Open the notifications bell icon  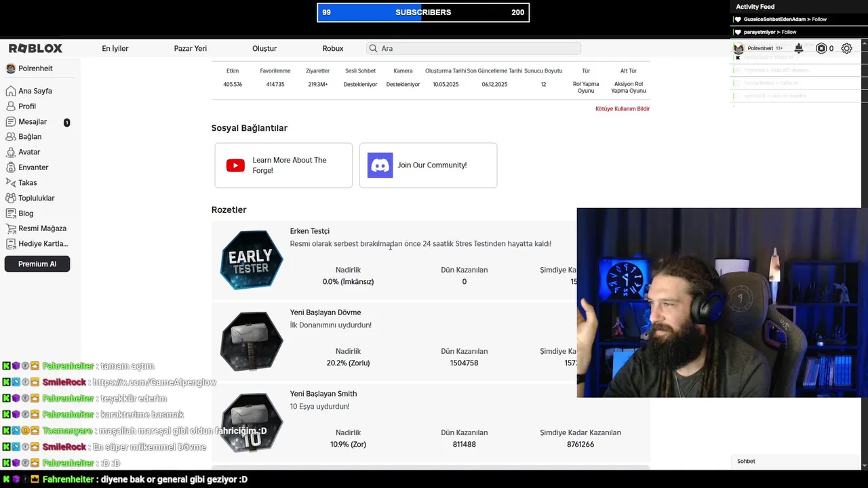[x=799, y=48]
